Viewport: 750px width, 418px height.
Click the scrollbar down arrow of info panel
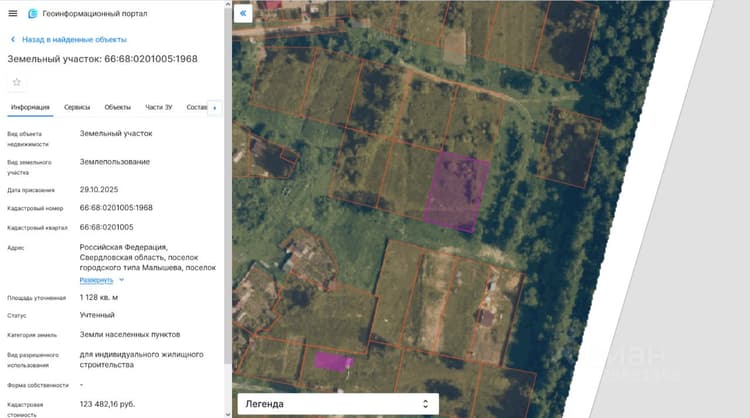pyautogui.click(x=228, y=414)
